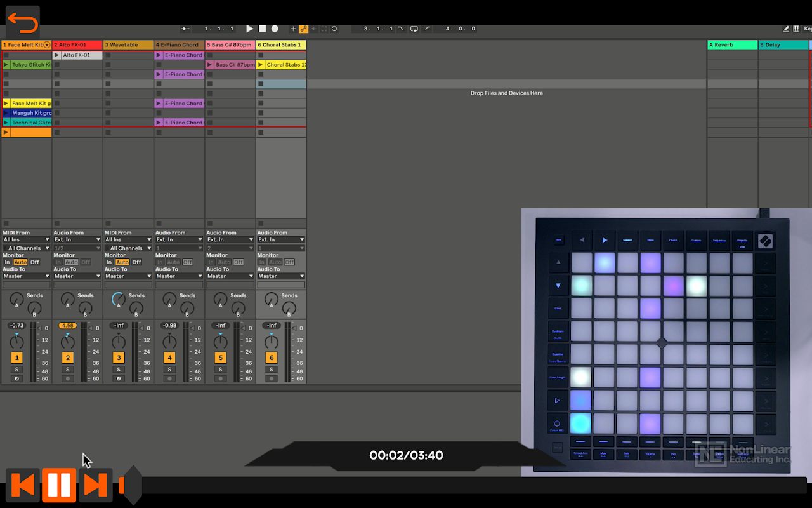The height and width of the screenshot is (508, 812).
Task: Pause the tutorial video
Action: [x=59, y=485]
